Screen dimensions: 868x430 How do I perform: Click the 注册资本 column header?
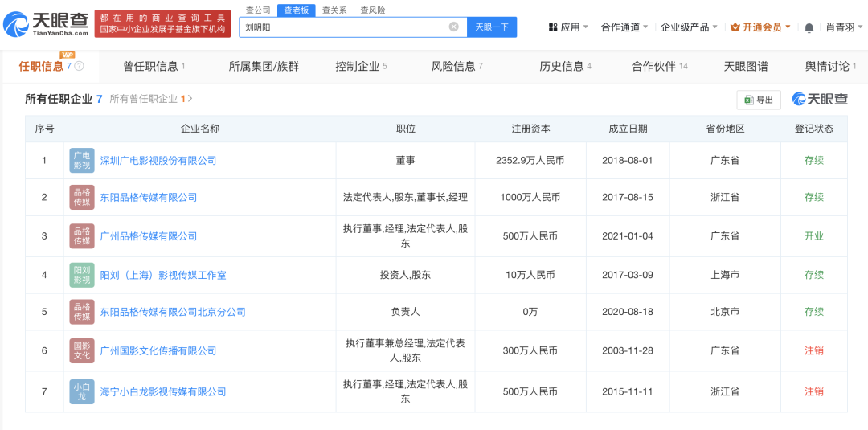[x=531, y=129]
